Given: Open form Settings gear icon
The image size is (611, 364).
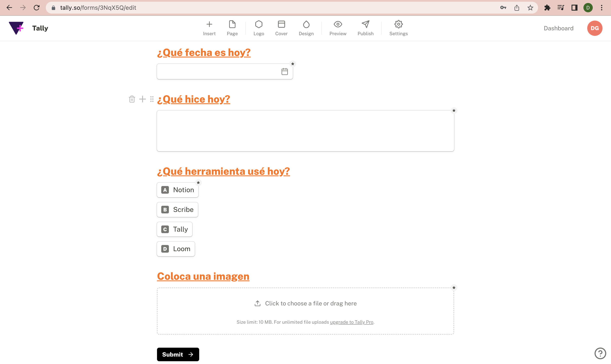Looking at the screenshot, I should (x=398, y=24).
